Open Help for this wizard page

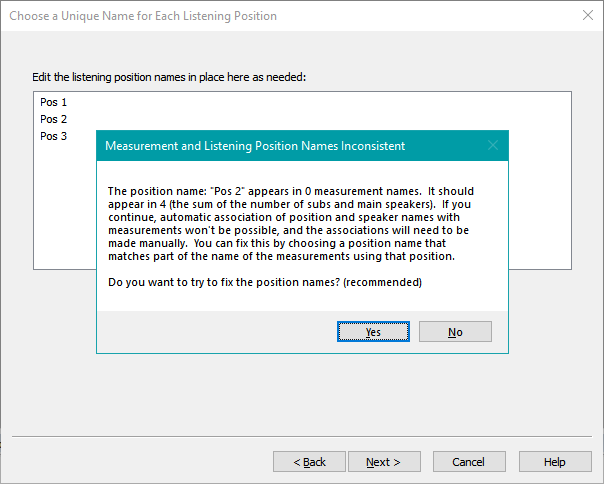point(555,462)
